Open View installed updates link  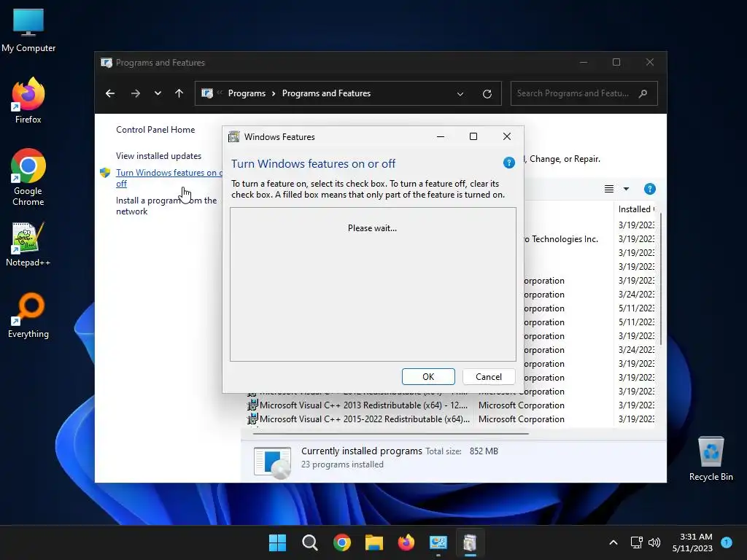click(158, 156)
